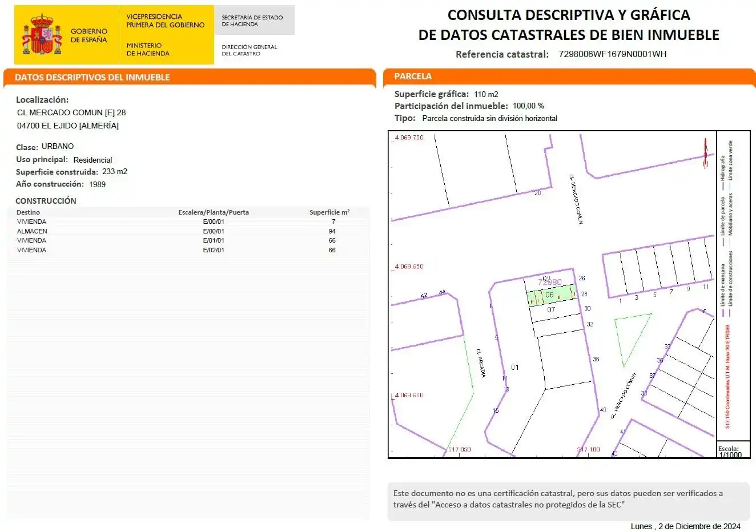Click parcel label '07' on the map
The width and height of the screenshot is (756, 532).
point(551,310)
